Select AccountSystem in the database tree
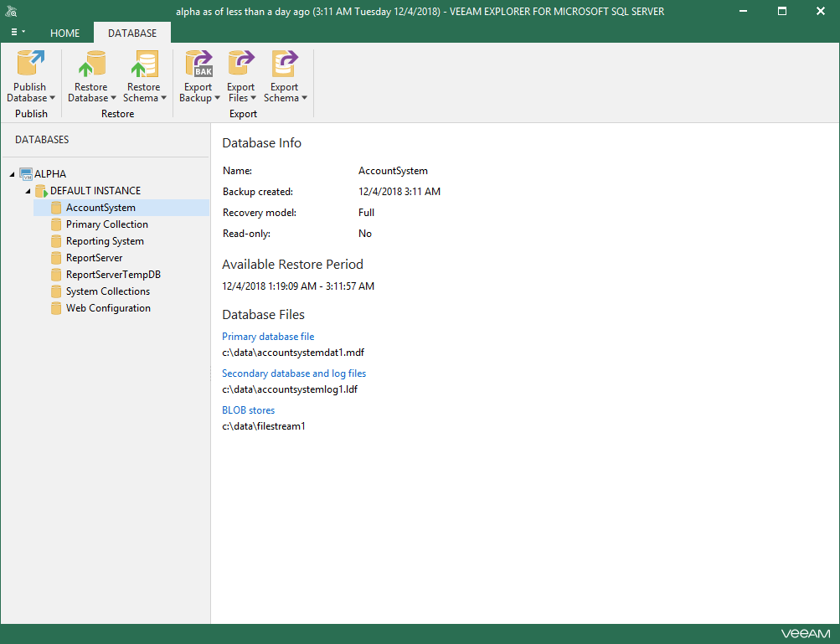This screenshot has width=840, height=644. pyautogui.click(x=100, y=208)
